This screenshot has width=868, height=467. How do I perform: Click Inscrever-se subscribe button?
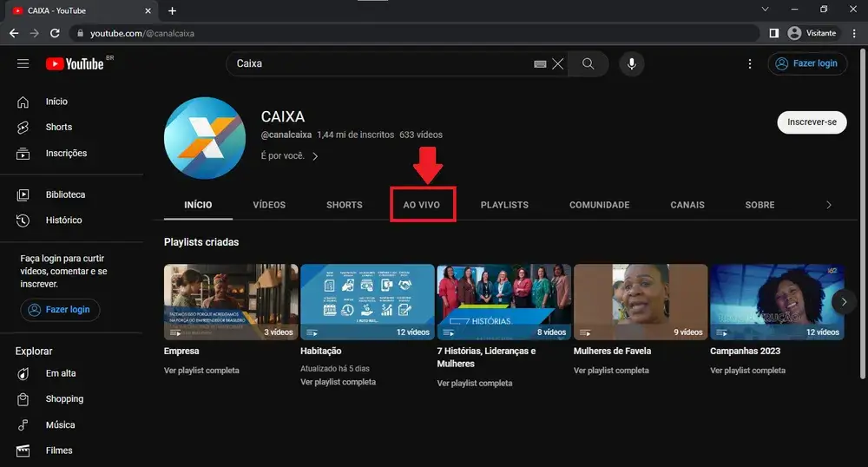coord(812,122)
